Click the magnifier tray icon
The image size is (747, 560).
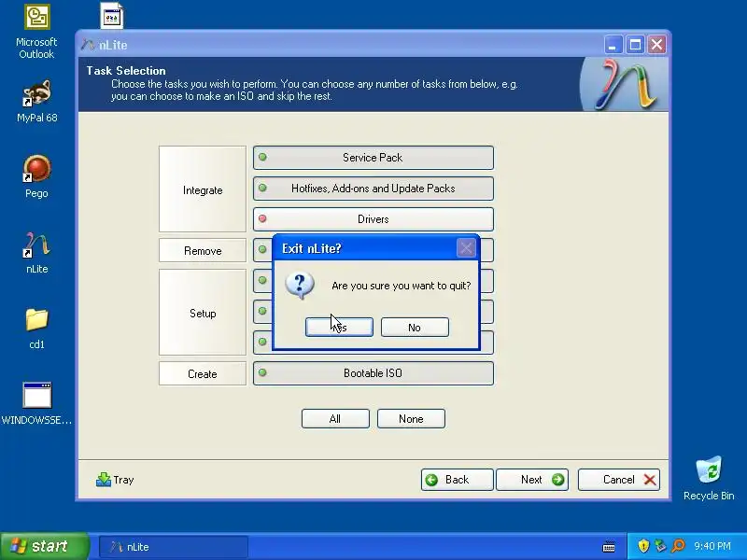coord(678,546)
